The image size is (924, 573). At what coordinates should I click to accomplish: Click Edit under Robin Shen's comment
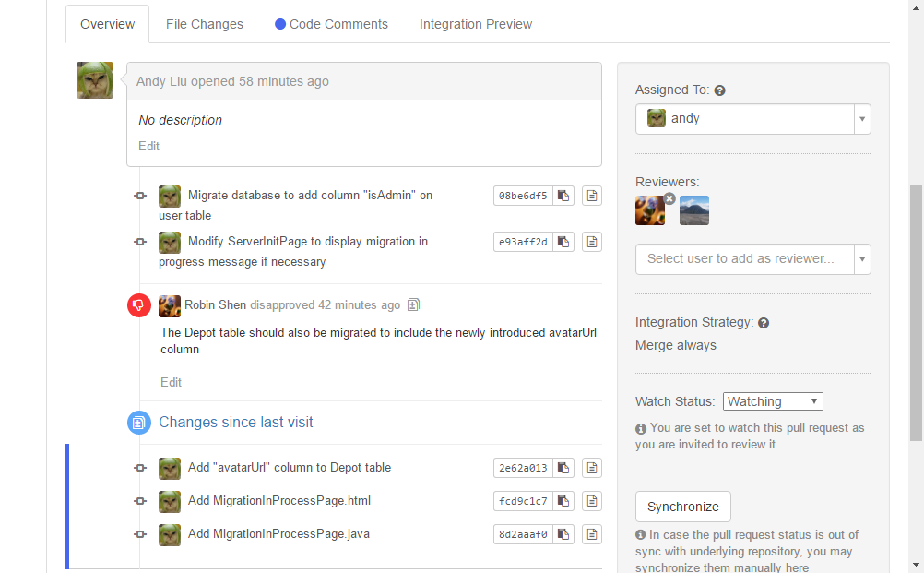(x=171, y=383)
